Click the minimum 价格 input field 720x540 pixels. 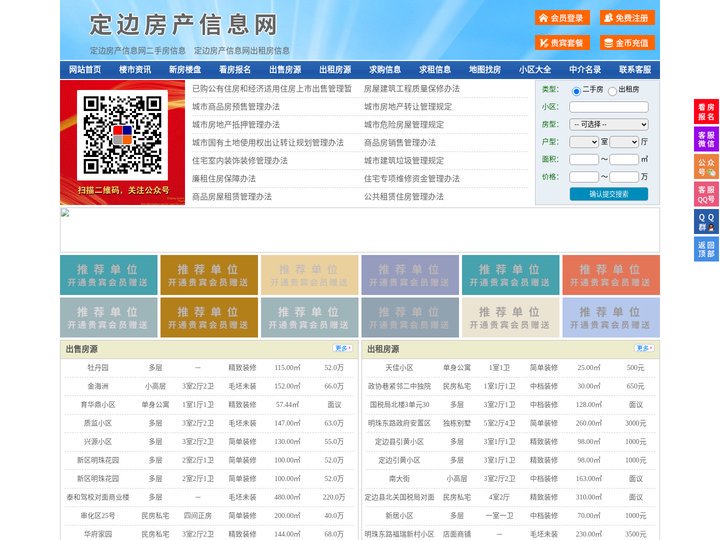click(584, 177)
